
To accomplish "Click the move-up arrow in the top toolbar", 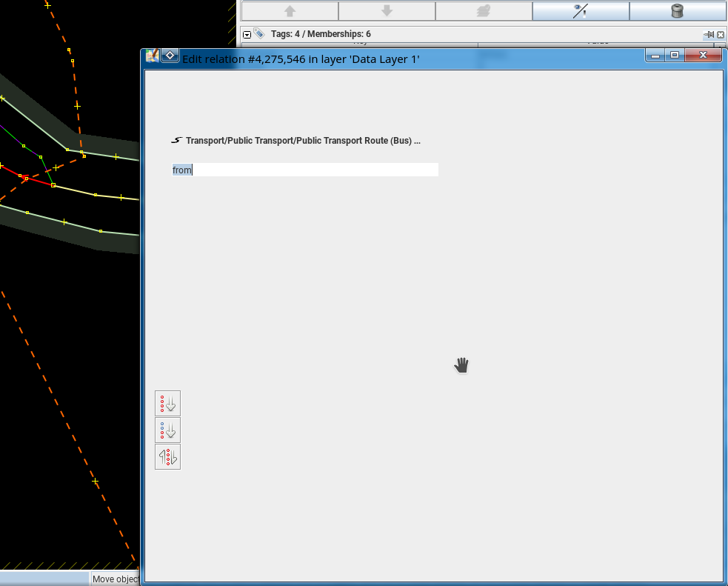I will click(x=289, y=10).
